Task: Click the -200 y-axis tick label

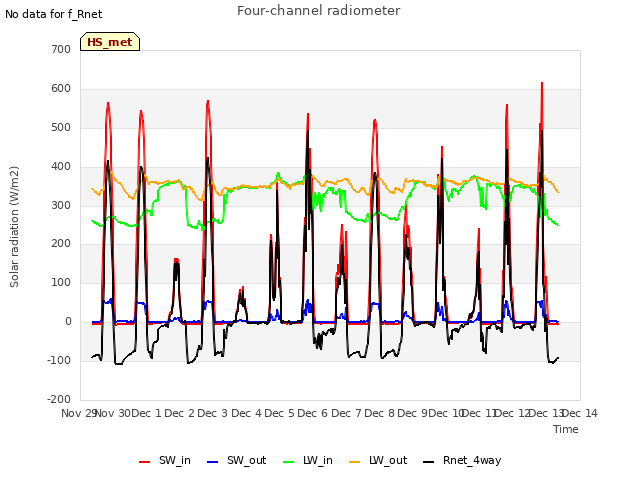Action: tap(59, 399)
